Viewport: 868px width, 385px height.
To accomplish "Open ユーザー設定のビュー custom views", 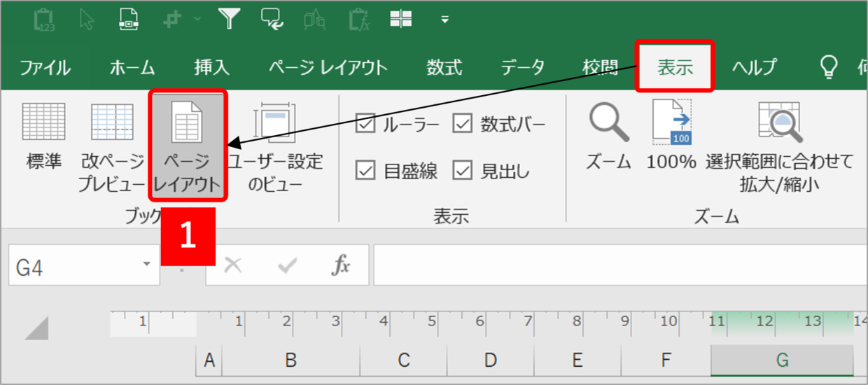I will 275,147.
